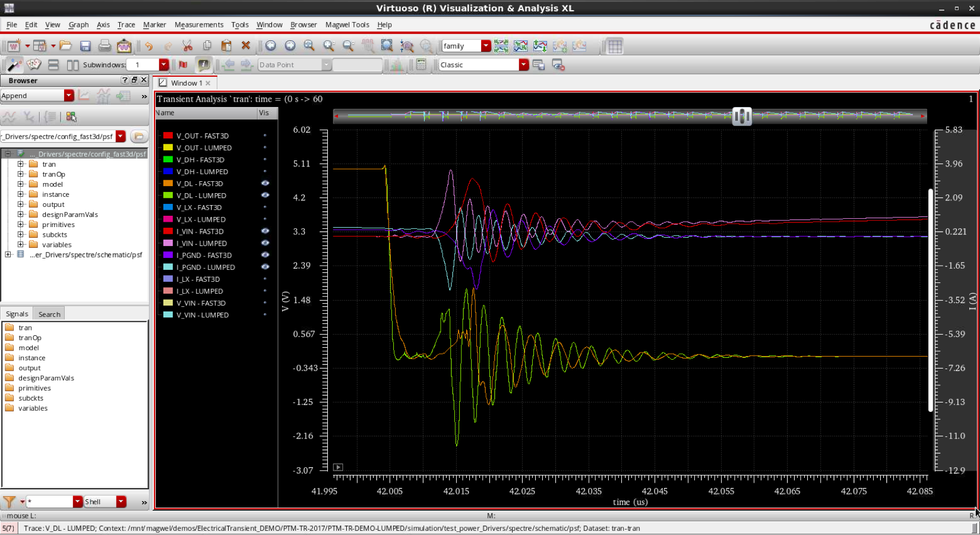
Task: Click the zoom in magnifier icon
Action: pyautogui.click(x=328, y=46)
